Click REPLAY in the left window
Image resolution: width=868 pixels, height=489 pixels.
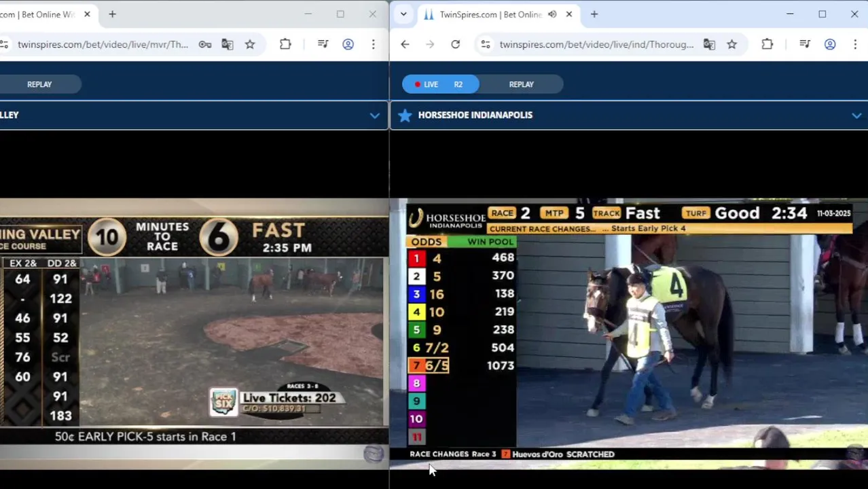pos(39,84)
